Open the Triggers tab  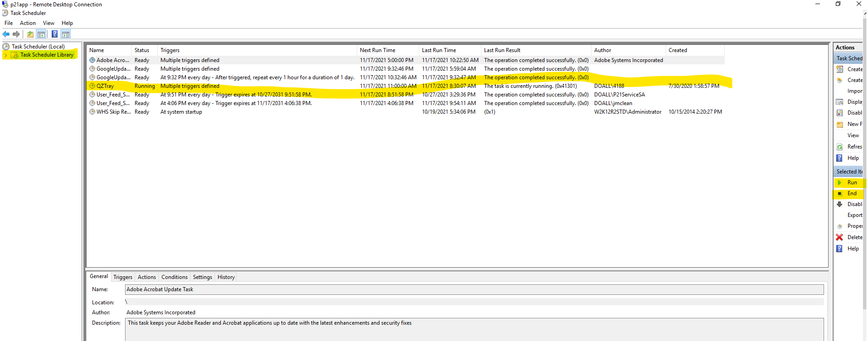coord(123,277)
